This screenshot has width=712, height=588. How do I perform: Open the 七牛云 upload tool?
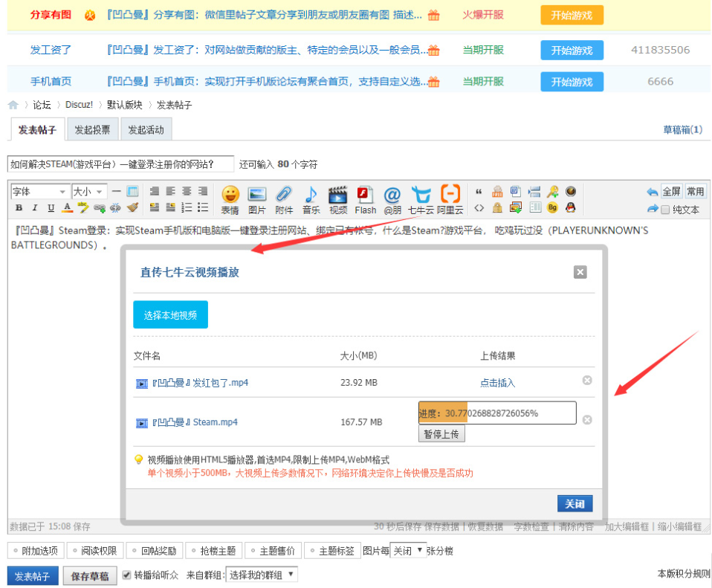click(x=421, y=200)
